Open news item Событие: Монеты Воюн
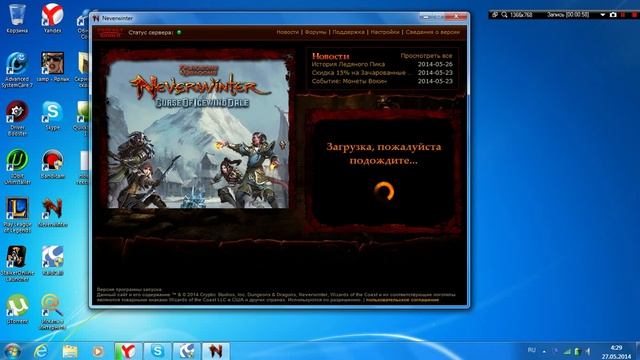The height and width of the screenshot is (360, 640). (x=349, y=81)
